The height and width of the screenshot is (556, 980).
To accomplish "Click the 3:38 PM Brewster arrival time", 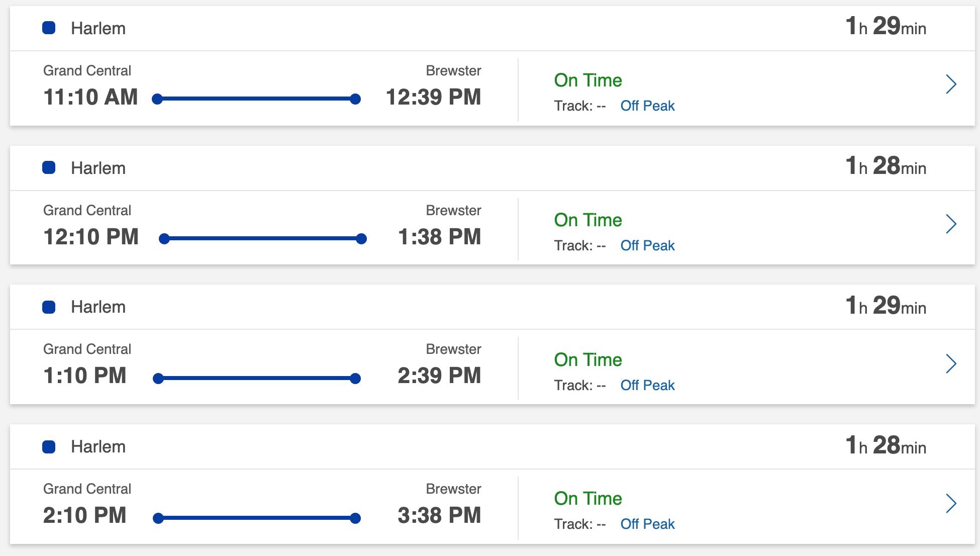I will pyautogui.click(x=439, y=515).
